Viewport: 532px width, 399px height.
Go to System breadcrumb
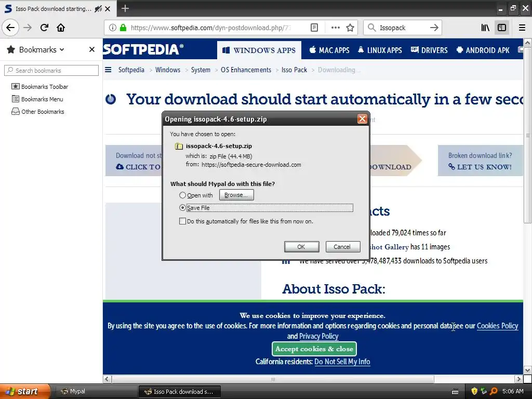click(x=201, y=70)
